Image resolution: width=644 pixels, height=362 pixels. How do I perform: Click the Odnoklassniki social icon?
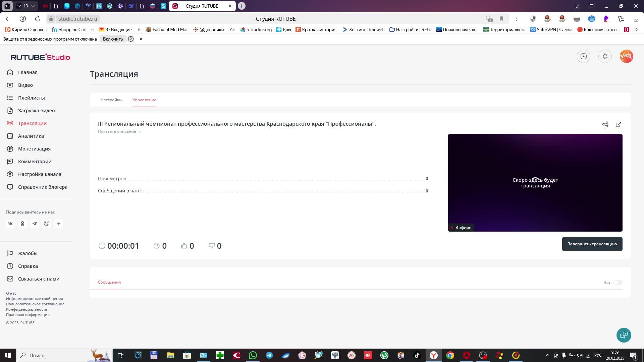point(22,224)
